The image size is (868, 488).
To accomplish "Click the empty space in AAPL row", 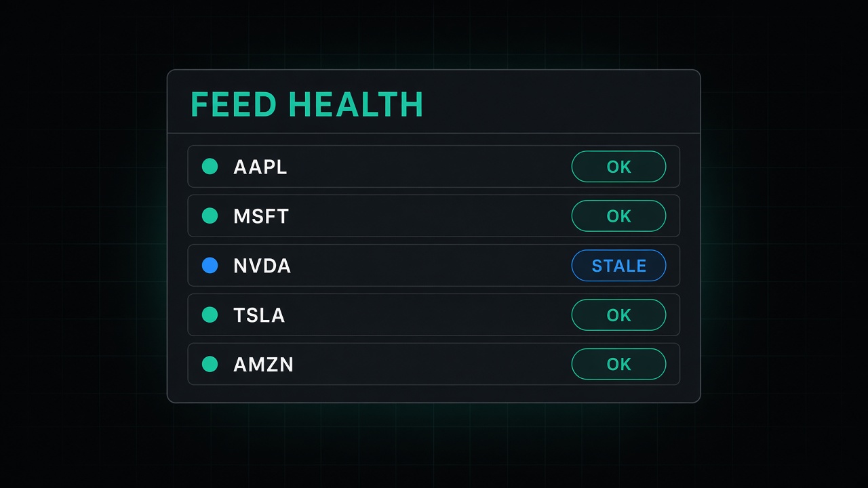I will click(x=429, y=166).
